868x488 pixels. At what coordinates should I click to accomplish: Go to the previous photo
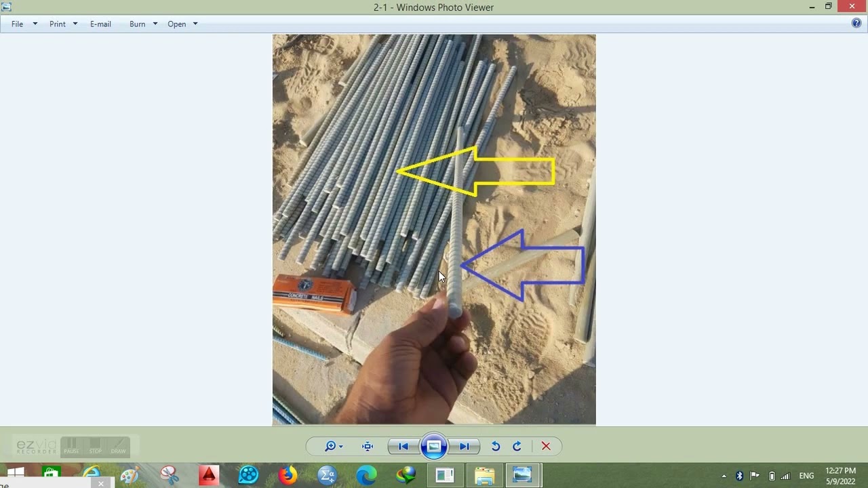[403, 446]
